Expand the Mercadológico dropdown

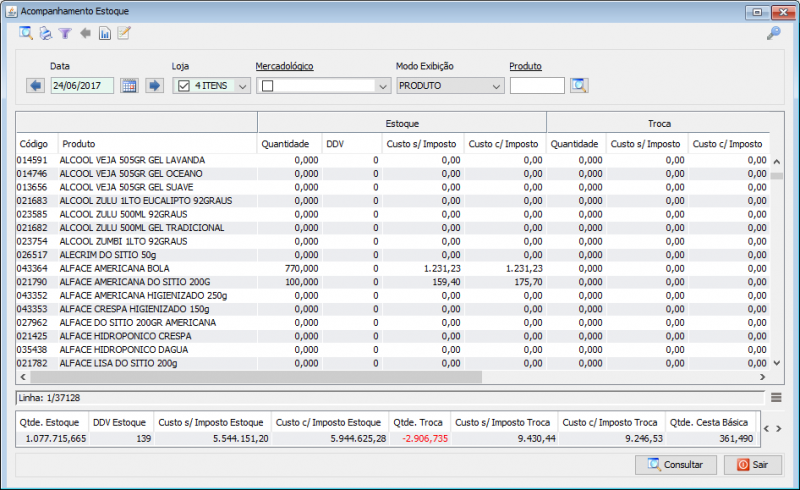pyautogui.click(x=383, y=86)
